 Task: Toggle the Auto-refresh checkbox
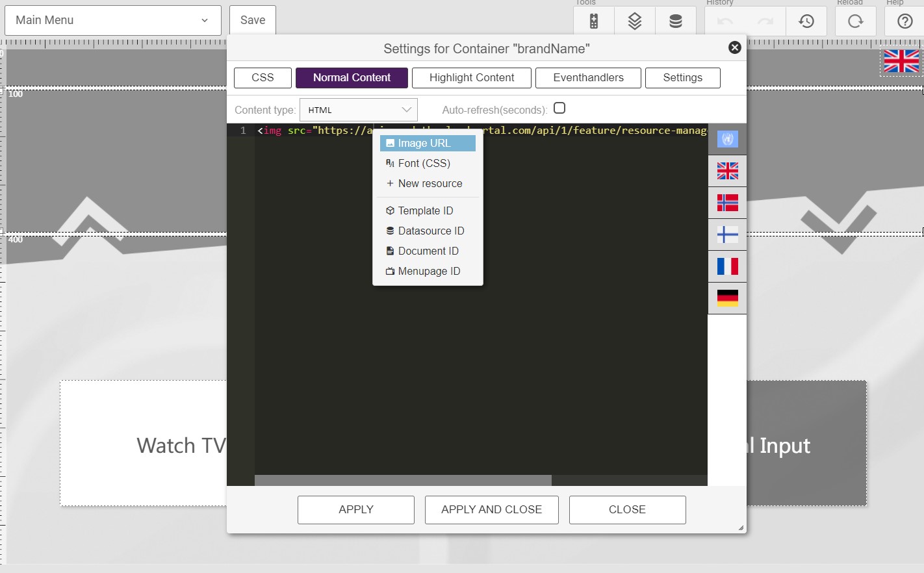click(559, 108)
